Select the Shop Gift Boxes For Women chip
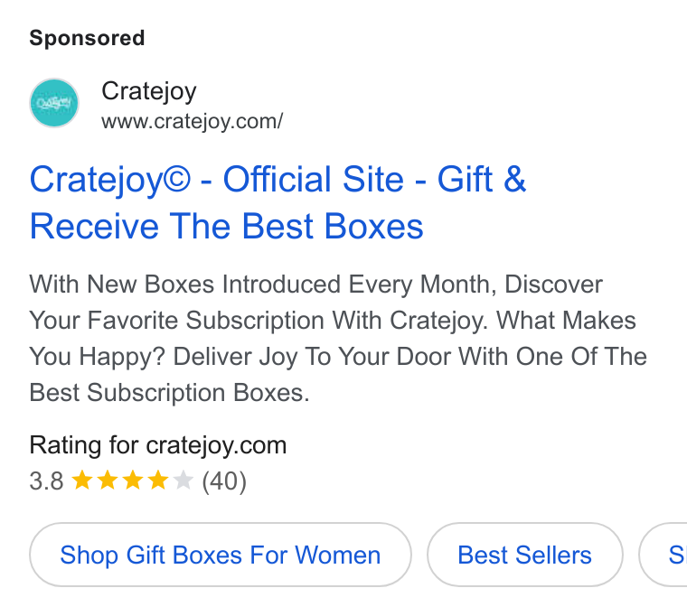Screen dimensions: 687x616 221,555
